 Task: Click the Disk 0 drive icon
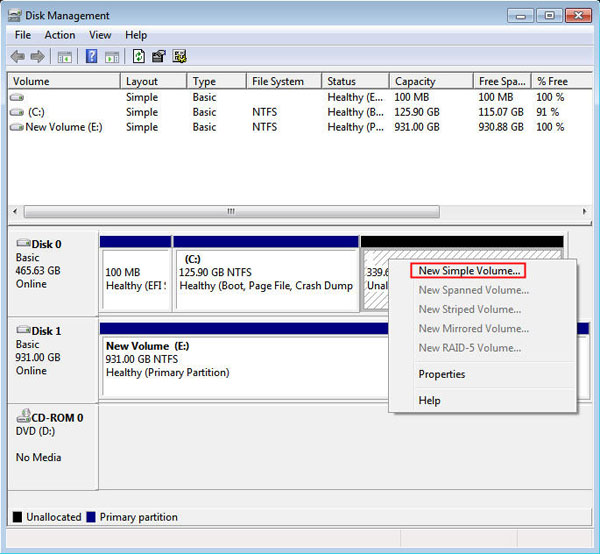click(x=23, y=243)
